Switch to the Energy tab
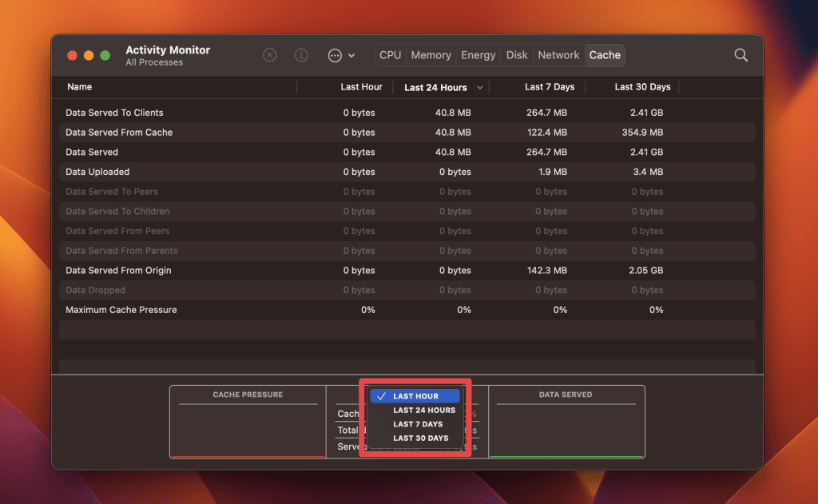 click(x=478, y=55)
